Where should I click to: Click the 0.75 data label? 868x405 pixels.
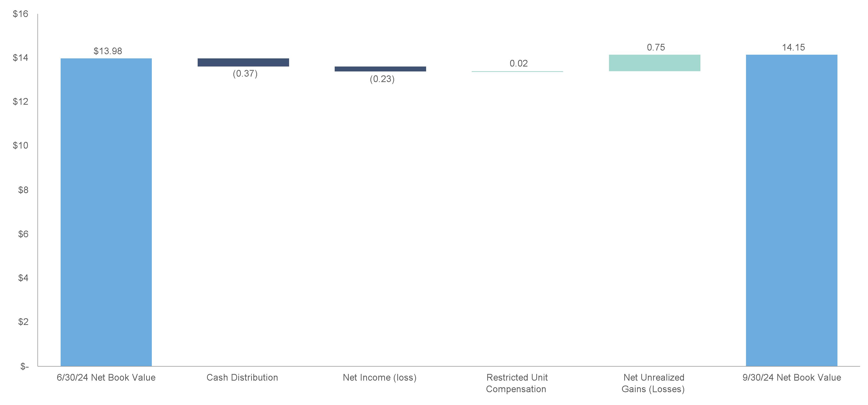click(656, 48)
